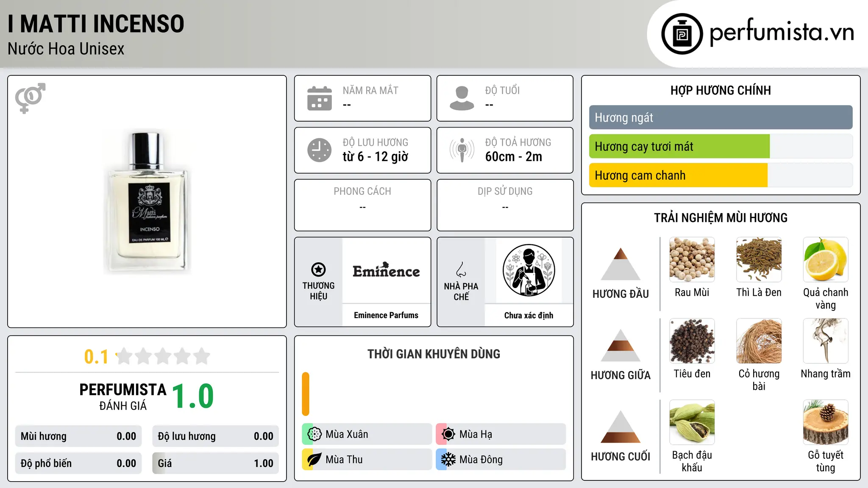Click the Mùa Thu leaf icon
868x488 pixels.
[314, 460]
